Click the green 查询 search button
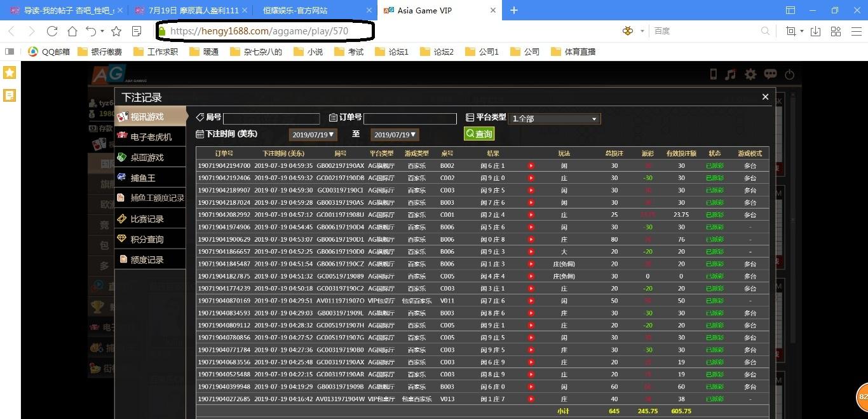Screen dimensions: 868x419 tap(479, 134)
